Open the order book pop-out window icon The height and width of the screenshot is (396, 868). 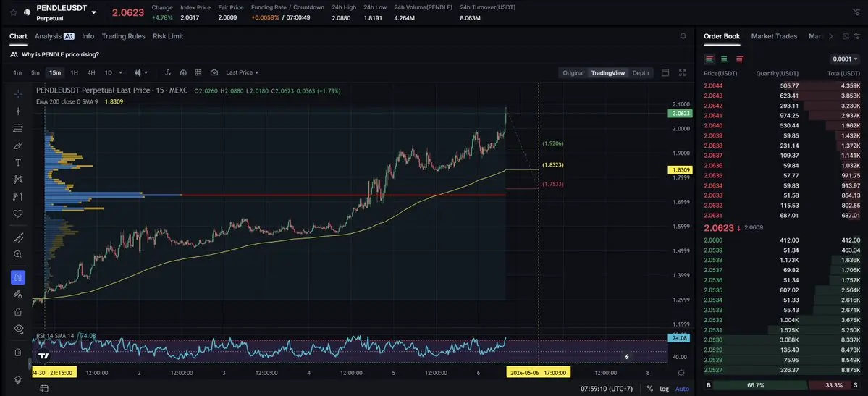846,36
